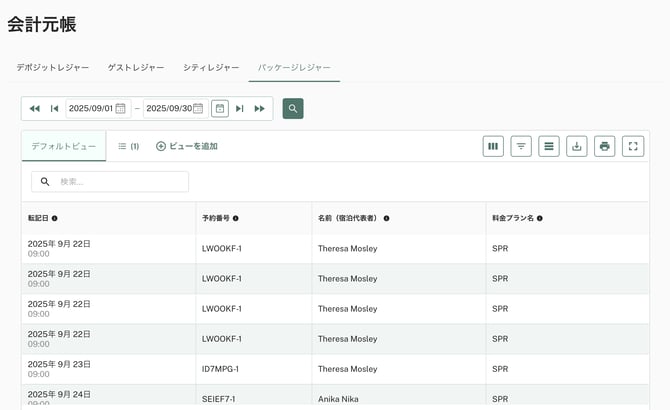This screenshot has height=410, width=670.
Task: Change row density with the lines icon
Action: [549, 147]
